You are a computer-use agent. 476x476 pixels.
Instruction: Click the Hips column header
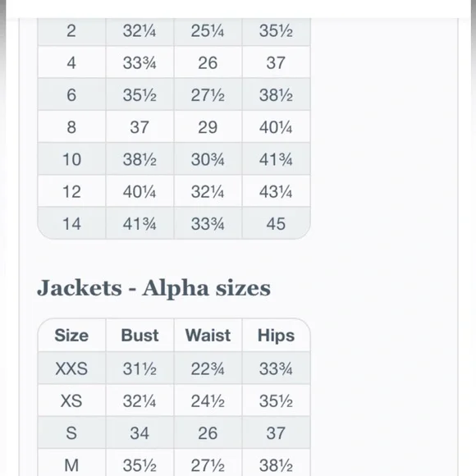point(276,335)
